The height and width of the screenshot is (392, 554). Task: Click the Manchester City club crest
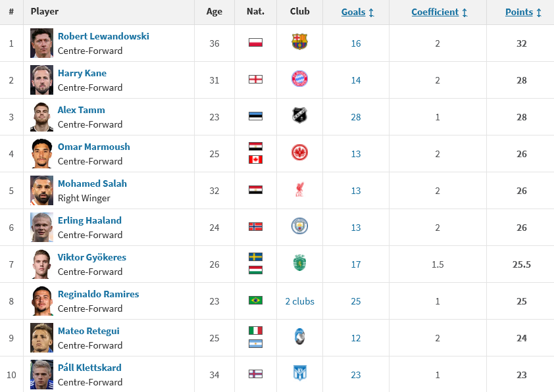tap(299, 227)
